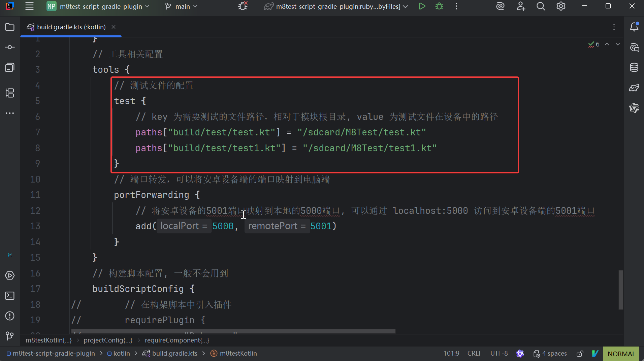Open the Database tool window
The height and width of the screenshot is (361, 644).
[634, 67]
